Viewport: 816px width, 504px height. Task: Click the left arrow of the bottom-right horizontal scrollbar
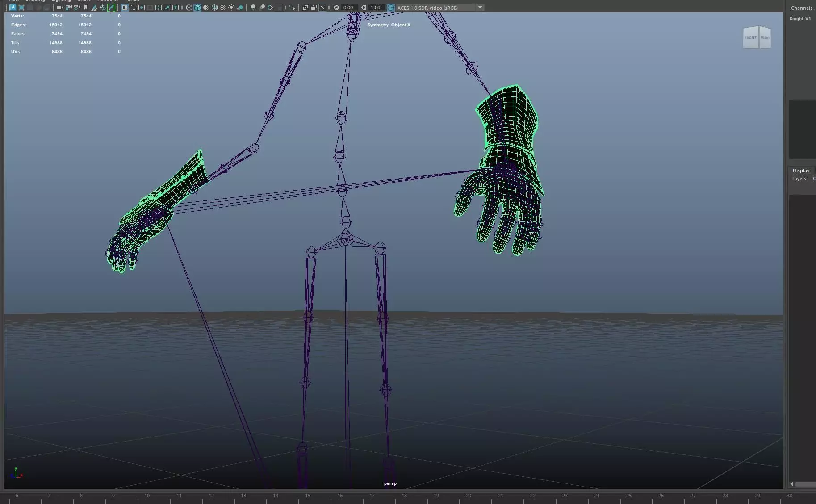[792, 484]
